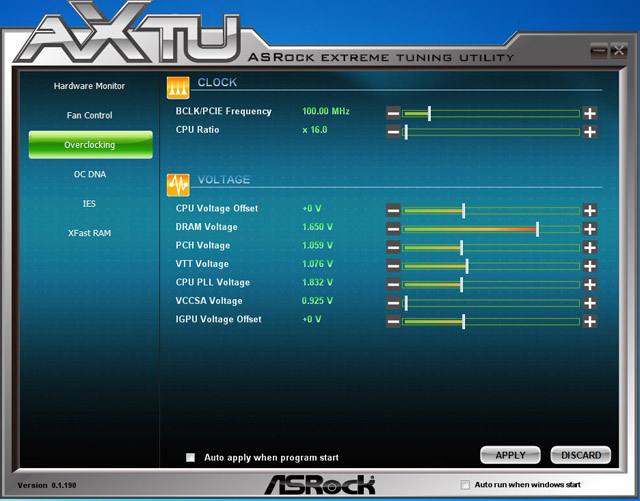Click the 100.00 MHz frequency value
The width and height of the screenshot is (640, 501).
326,111
